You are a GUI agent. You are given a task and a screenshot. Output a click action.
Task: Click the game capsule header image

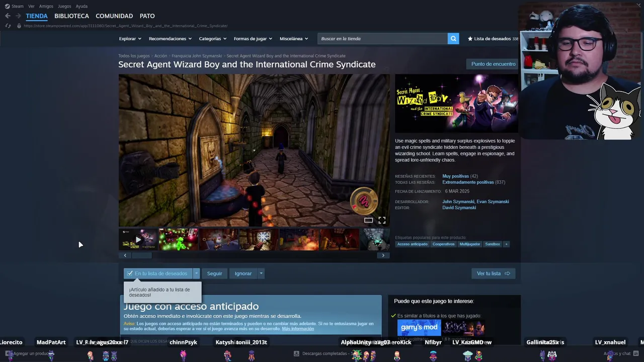(456, 104)
